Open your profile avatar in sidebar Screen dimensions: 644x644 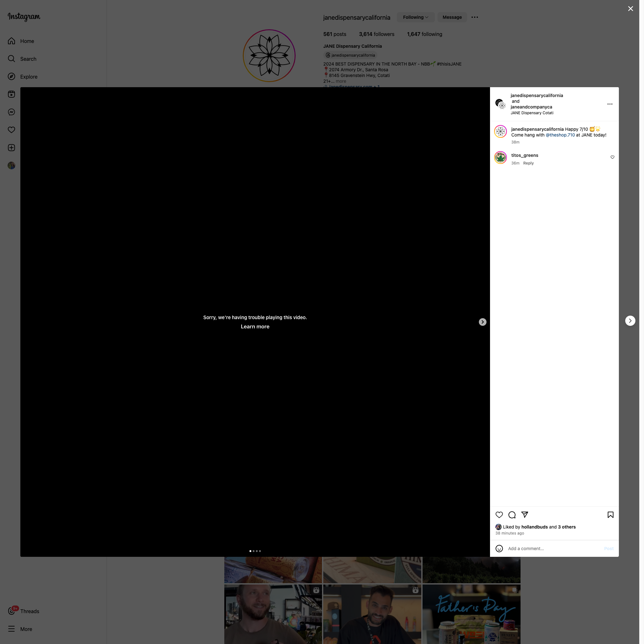pos(11,165)
